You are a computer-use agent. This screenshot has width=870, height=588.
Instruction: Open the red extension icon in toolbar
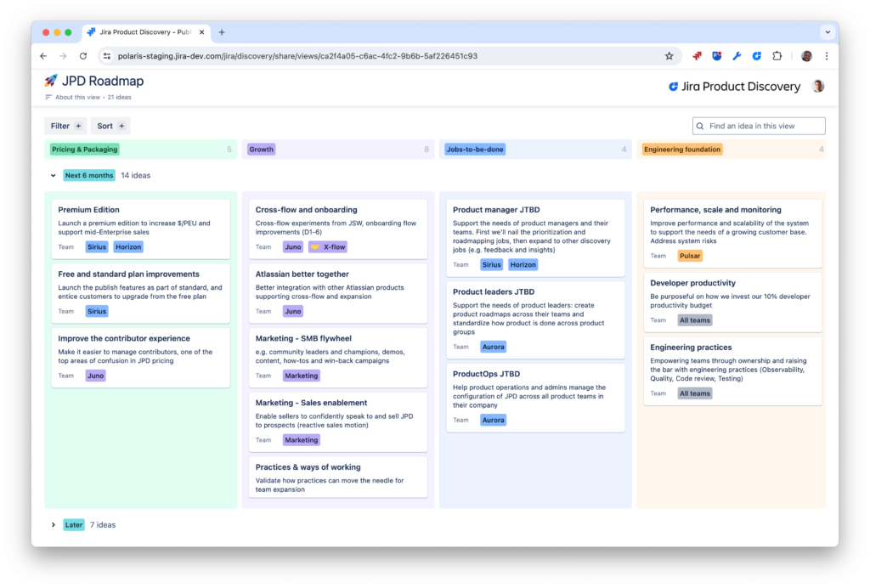tap(697, 56)
